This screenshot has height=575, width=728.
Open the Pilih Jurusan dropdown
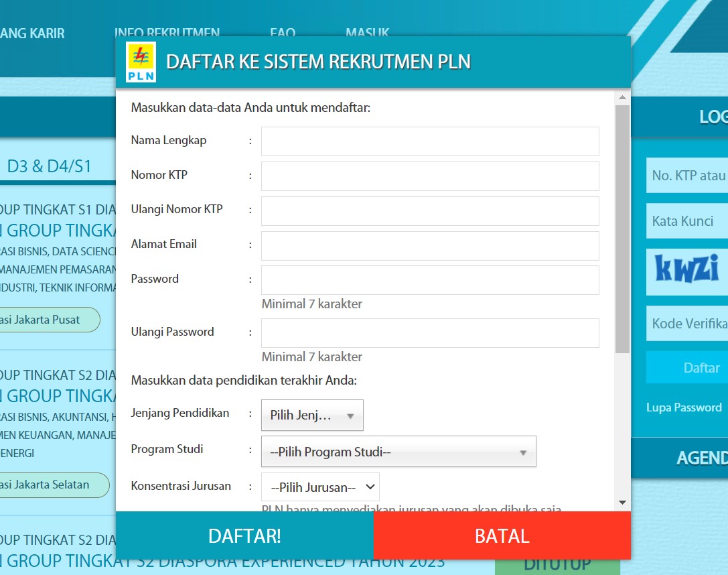pyautogui.click(x=320, y=487)
